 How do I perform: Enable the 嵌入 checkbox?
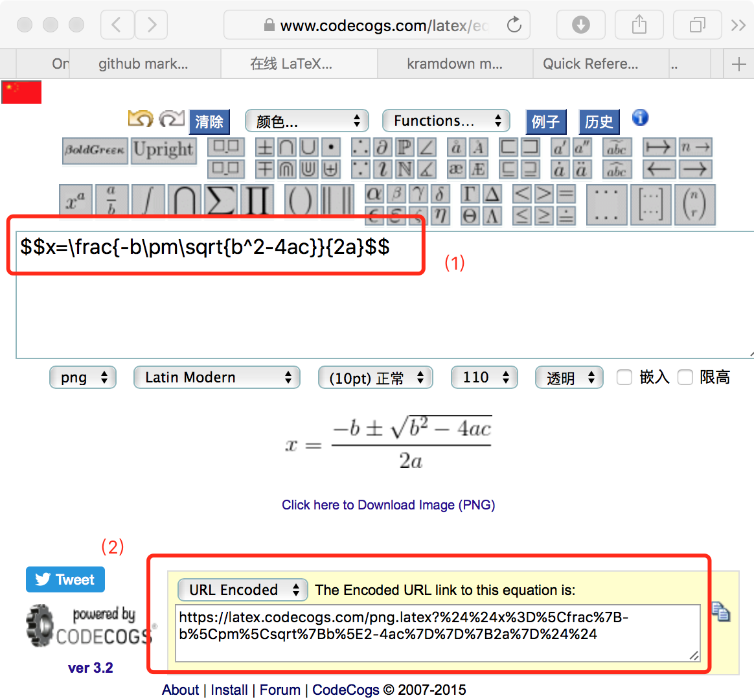(624, 377)
